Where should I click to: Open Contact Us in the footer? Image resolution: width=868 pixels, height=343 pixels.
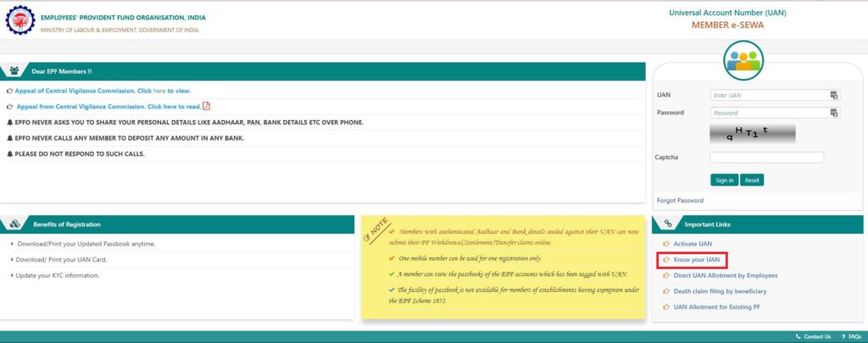click(817, 336)
